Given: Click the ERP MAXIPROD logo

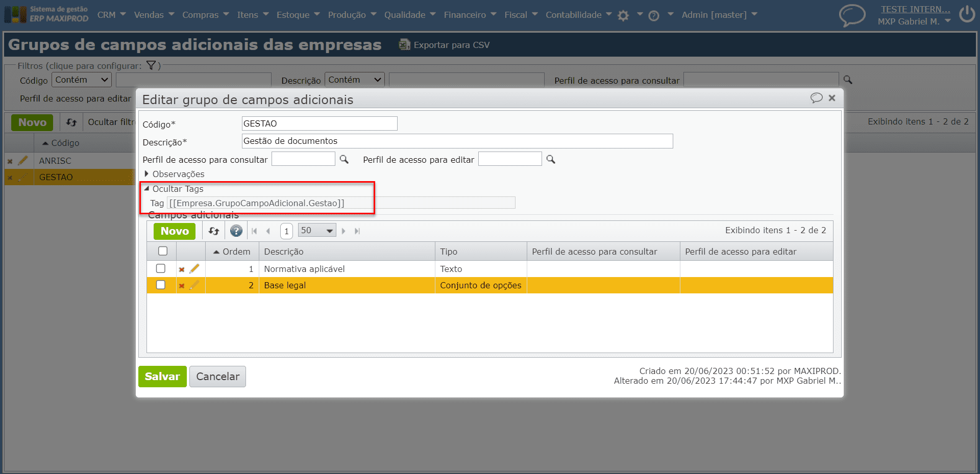Looking at the screenshot, I should tap(46, 14).
